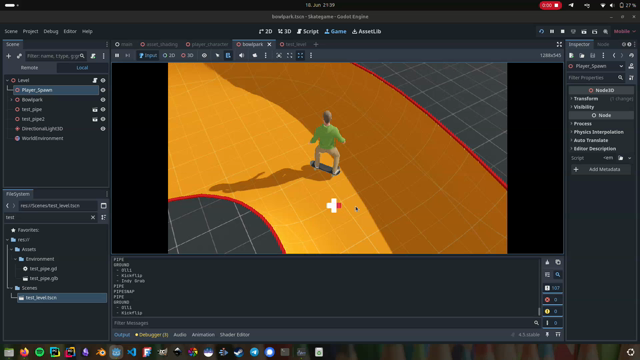
Task: Open the Player_Spawn object dropdown
Action: (x=596, y=66)
